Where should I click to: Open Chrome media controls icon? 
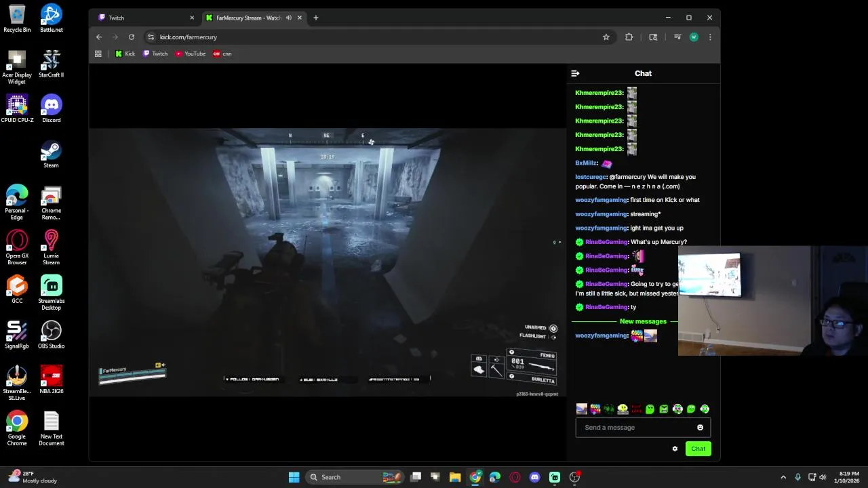click(x=677, y=37)
